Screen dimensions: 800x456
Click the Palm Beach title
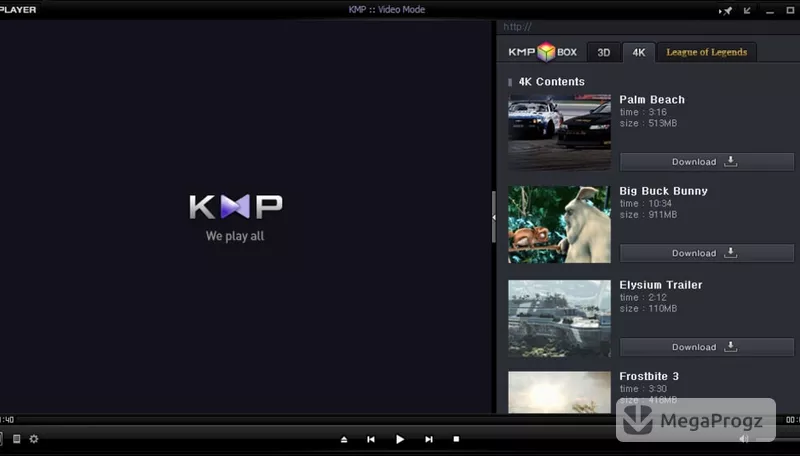pos(652,100)
